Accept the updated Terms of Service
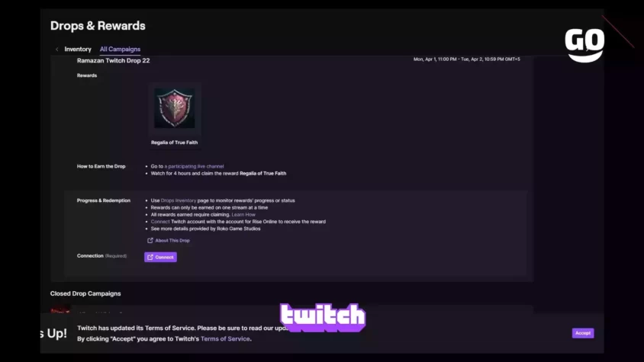 pos(583,333)
